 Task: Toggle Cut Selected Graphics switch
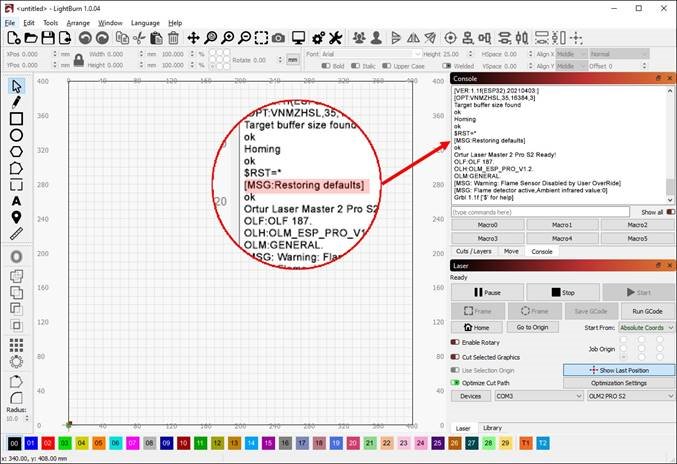pyautogui.click(x=455, y=357)
